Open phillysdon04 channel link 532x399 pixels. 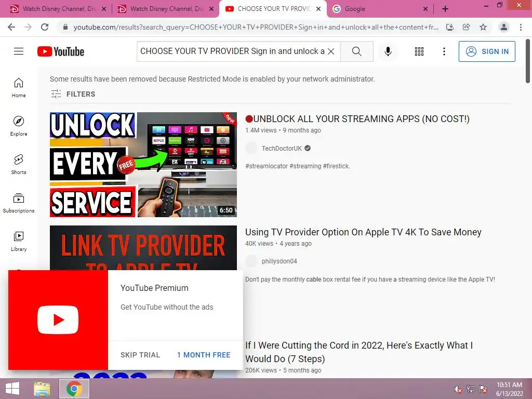[x=279, y=261]
